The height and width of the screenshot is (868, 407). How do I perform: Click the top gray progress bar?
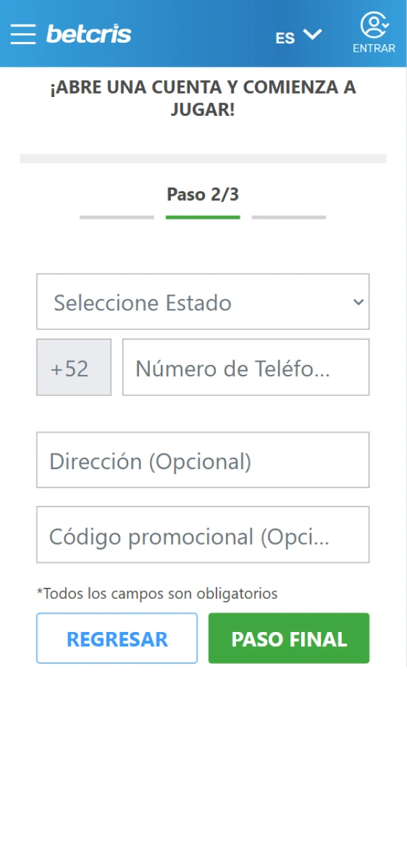(203, 157)
